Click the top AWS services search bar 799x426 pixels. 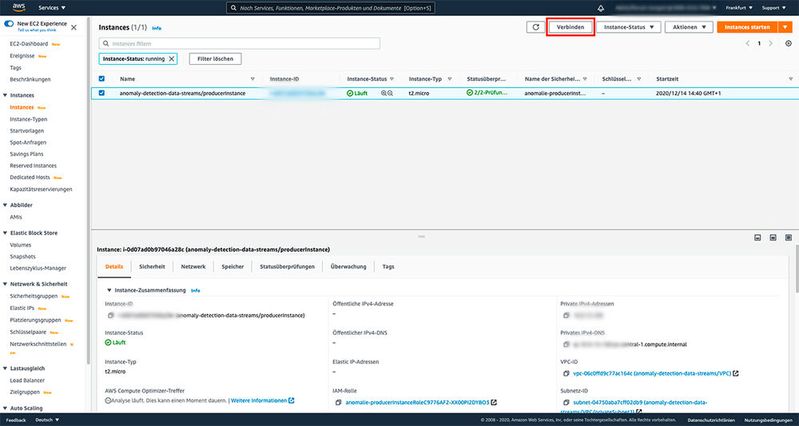point(331,8)
